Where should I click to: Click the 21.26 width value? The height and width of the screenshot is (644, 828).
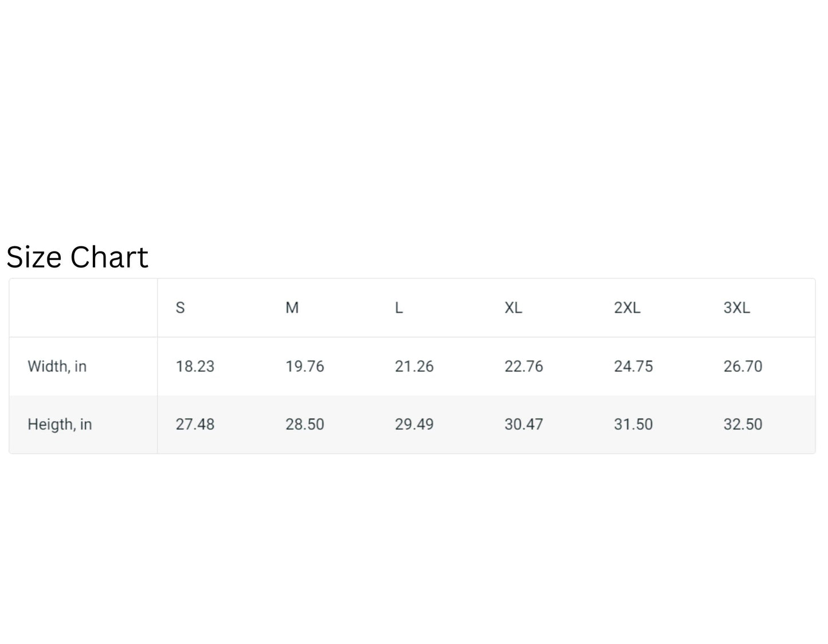[414, 367]
